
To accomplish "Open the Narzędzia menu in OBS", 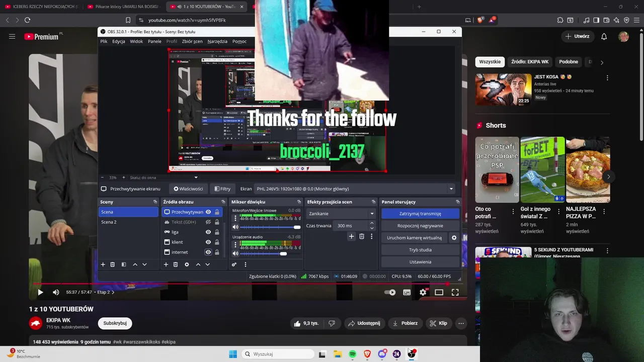I will (x=217, y=41).
